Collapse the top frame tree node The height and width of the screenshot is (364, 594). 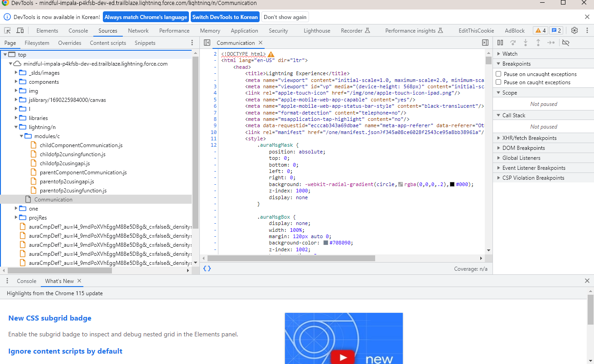pos(5,55)
